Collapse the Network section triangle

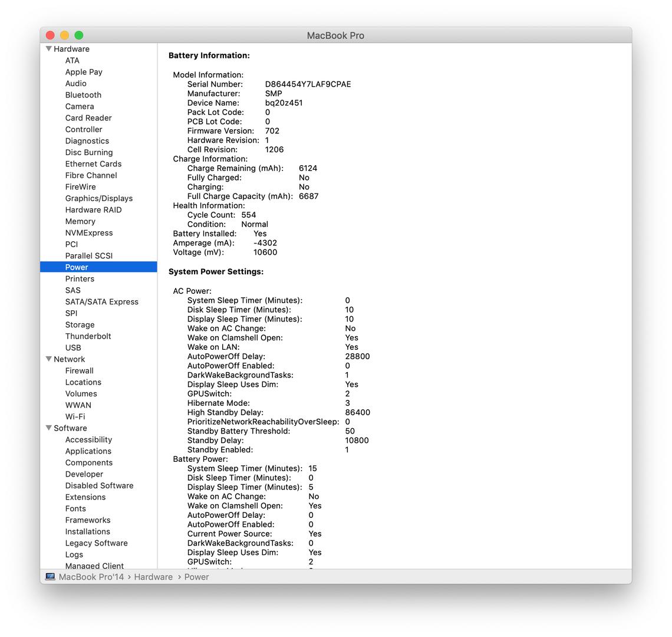[x=49, y=359]
